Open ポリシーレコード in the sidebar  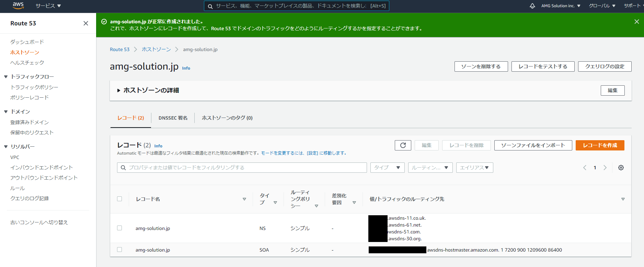point(30,98)
